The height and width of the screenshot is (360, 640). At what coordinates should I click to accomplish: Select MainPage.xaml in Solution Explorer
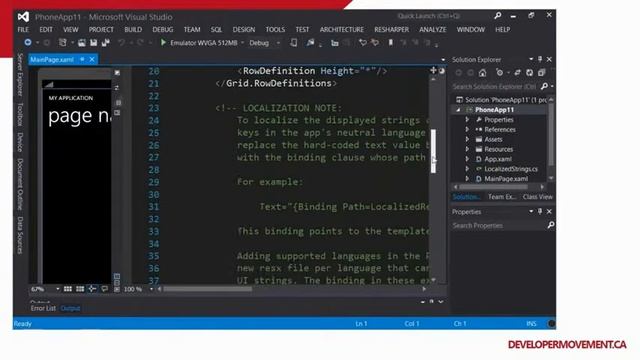tap(506, 178)
